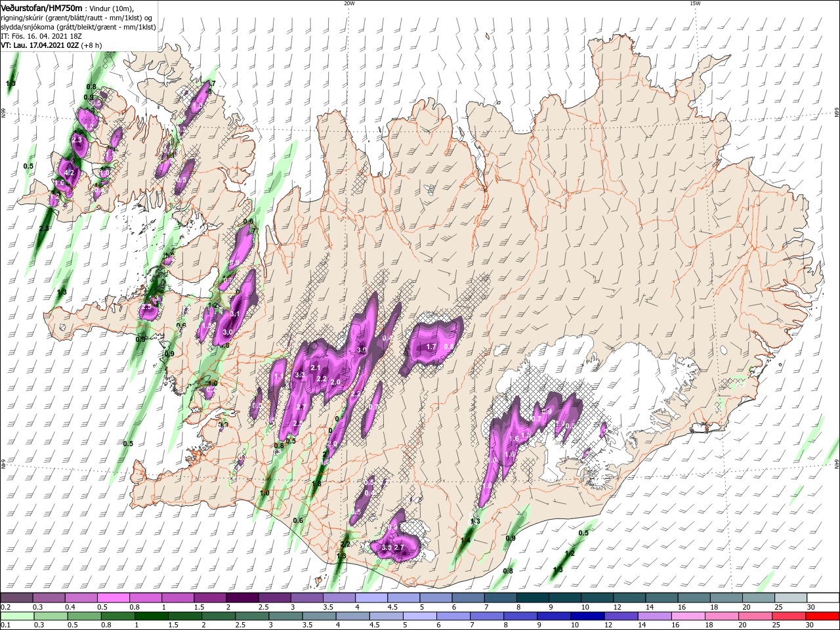The height and width of the screenshot is (630, 840).
Task: Select lower scale navy blue swatch between 10 and 12
Action: click(587, 616)
